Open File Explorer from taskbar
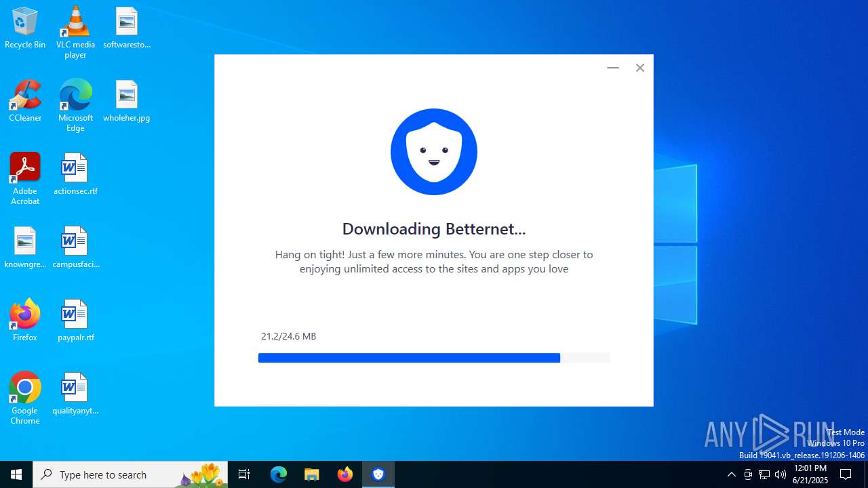Screen dimensions: 868x488 [312, 474]
